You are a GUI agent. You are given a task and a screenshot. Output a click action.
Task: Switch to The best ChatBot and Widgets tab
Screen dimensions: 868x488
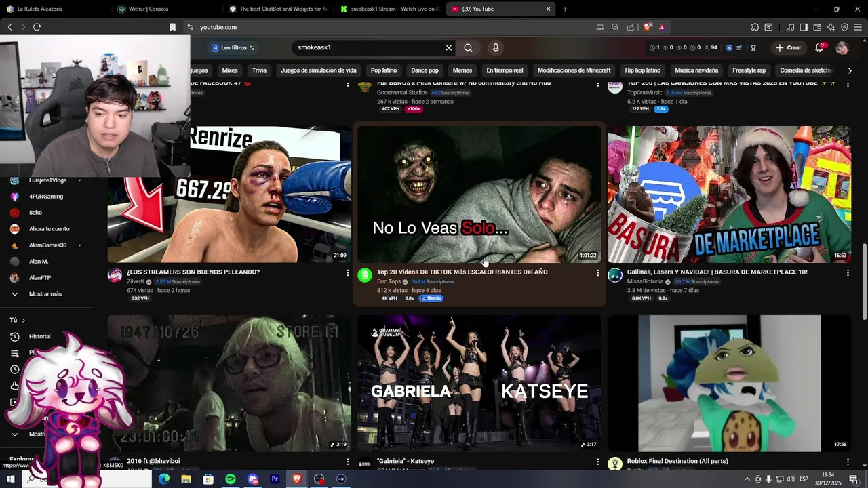tap(278, 9)
